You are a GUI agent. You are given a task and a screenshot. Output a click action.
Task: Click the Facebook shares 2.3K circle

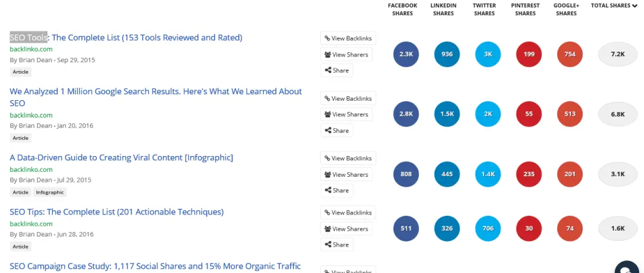point(406,54)
